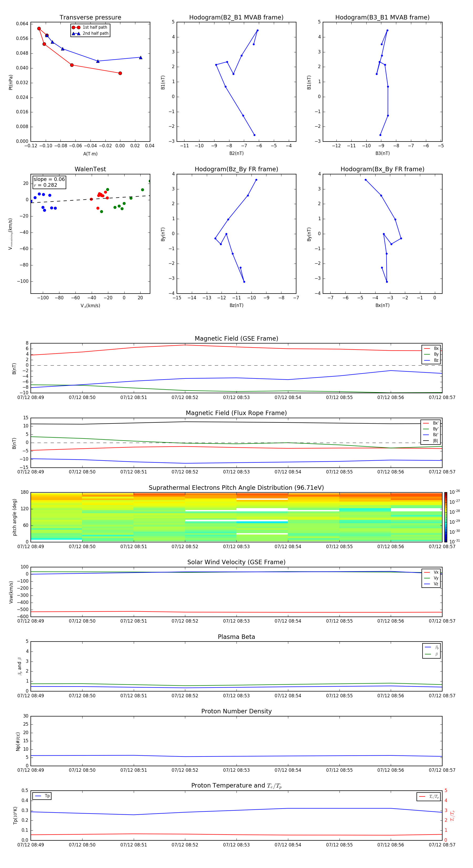This screenshot has height=868, width=473.
Task: Select '|B|' in Flux Rope legend
Action: pos(431,441)
